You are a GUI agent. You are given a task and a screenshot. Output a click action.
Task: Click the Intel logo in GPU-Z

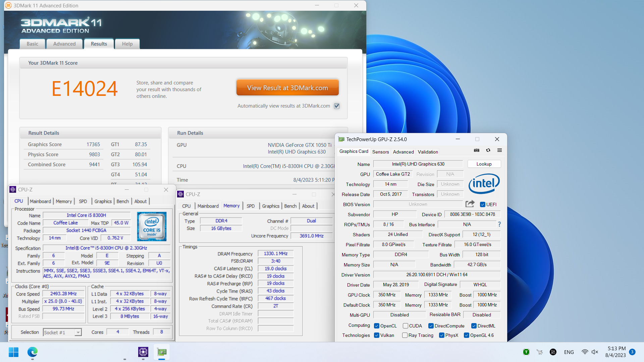pyautogui.click(x=484, y=183)
